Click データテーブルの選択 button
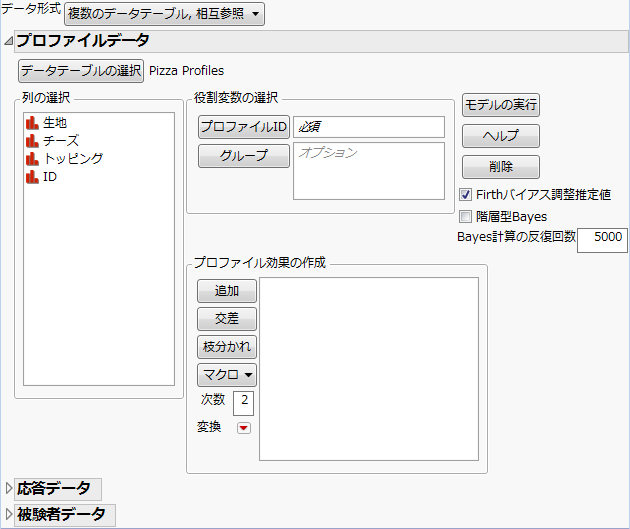This screenshot has width=630, height=529. (x=81, y=71)
